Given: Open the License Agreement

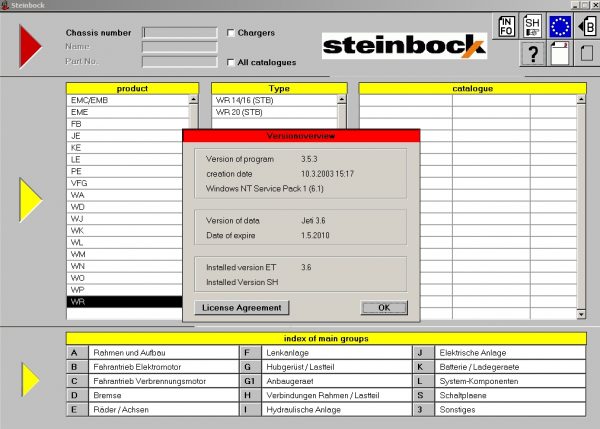Looking at the screenshot, I should click(241, 308).
